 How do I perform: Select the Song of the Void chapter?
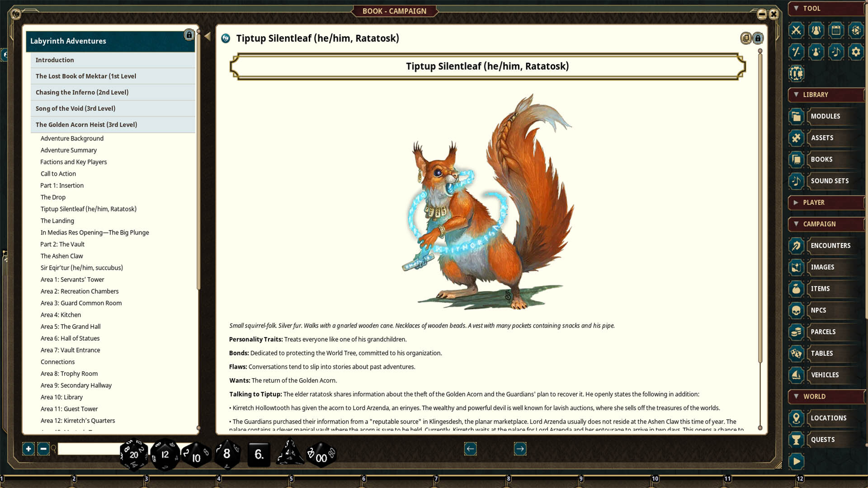click(75, 108)
